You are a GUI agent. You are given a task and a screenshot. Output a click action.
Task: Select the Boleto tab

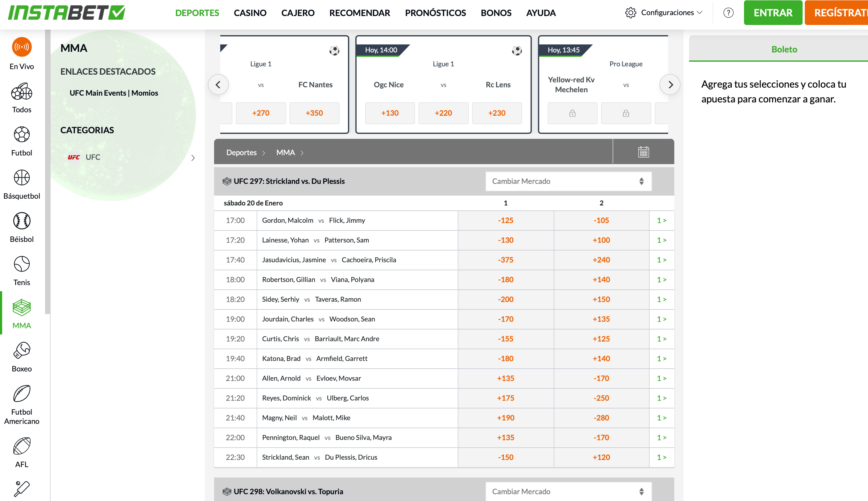click(x=784, y=49)
